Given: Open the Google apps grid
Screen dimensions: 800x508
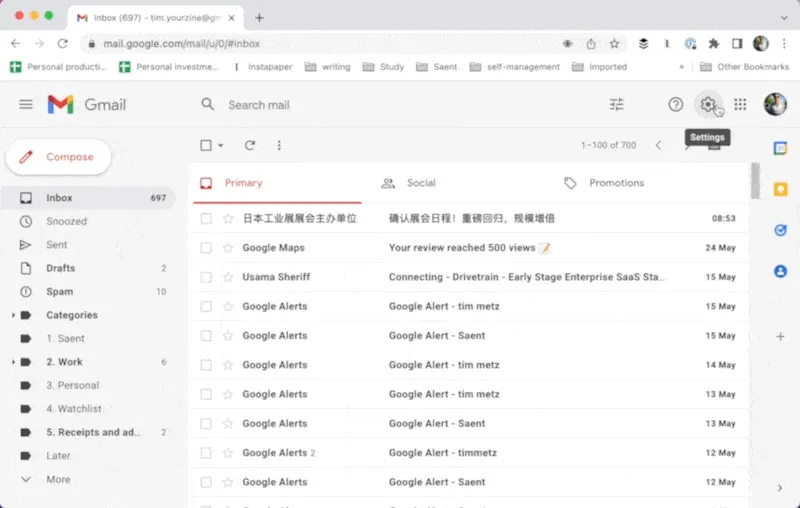Looking at the screenshot, I should coord(740,105).
